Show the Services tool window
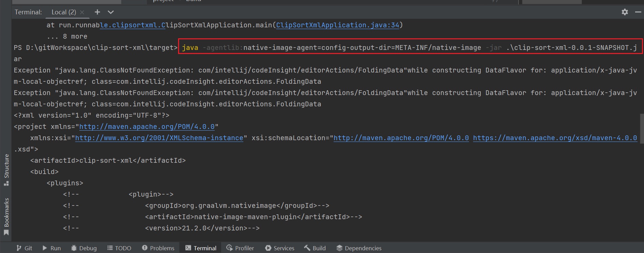The height and width of the screenshot is (253, 644). [x=280, y=248]
